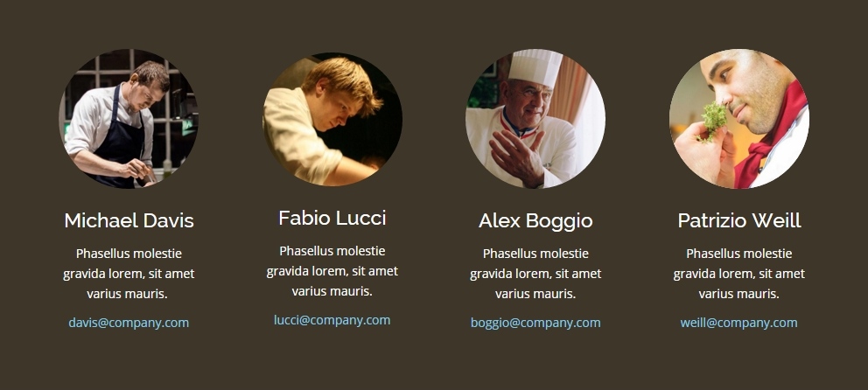Image resolution: width=868 pixels, height=390 pixels.
Task: Click Fabio Lucci's blond hair in photo
Action: pyautogui.click(x=342, y=83)
